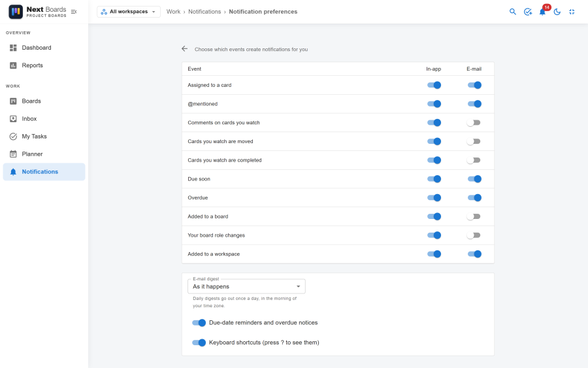This screenshot has width=588, height=368.
Task: Open Inbox from the sidebar
Action: [x=44, y=118]
